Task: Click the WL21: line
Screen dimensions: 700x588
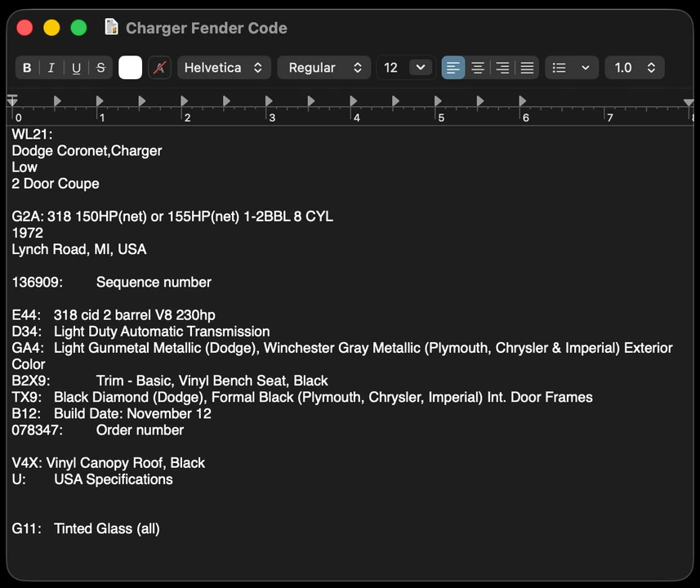Action: [32, 134]
